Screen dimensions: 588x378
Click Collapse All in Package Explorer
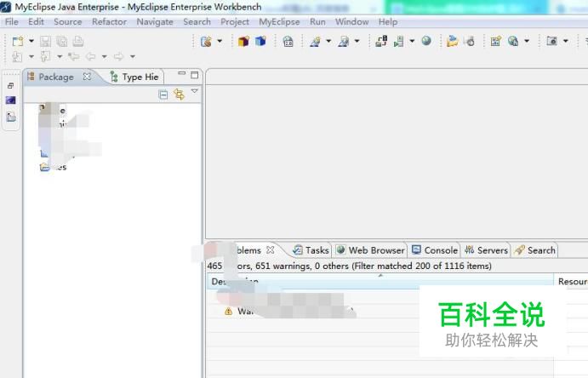(x=163, y=94)
